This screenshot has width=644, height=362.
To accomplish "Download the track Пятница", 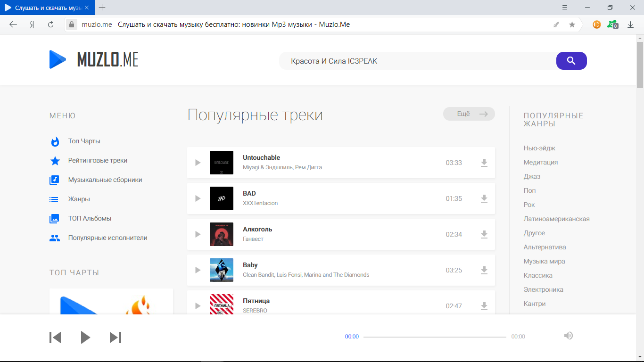I will (484, 306).
